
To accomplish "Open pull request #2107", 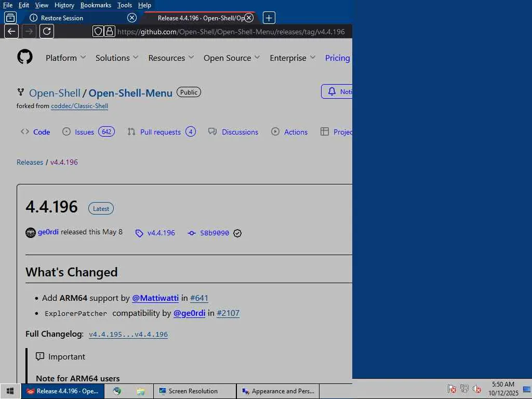I will pos(228,313).
